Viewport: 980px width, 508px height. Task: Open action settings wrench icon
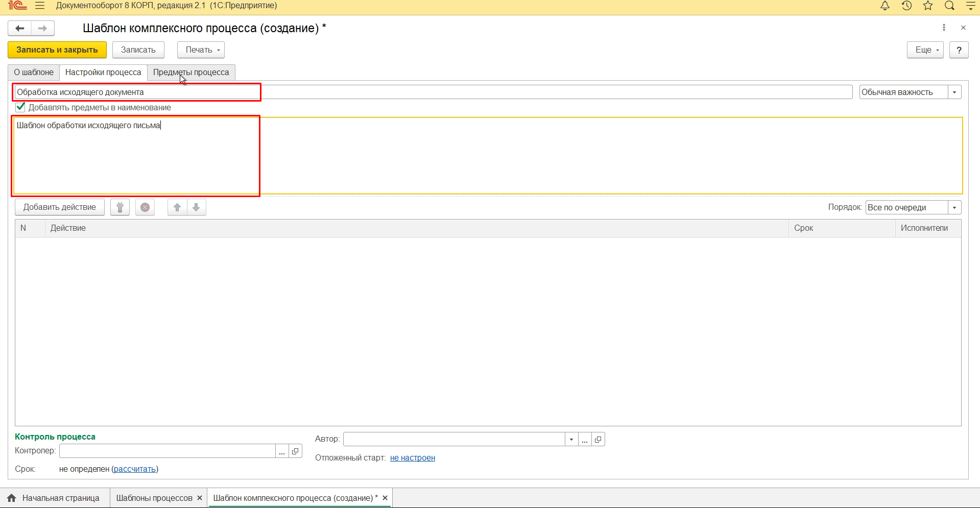(120, 207)
